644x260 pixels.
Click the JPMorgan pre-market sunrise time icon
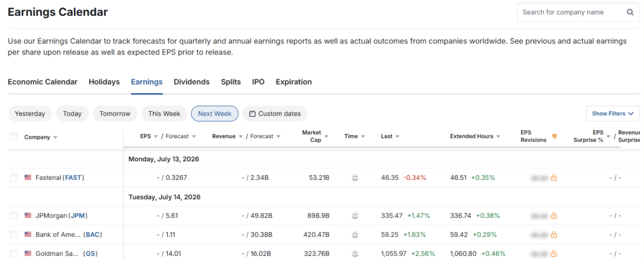click(355, 216)
